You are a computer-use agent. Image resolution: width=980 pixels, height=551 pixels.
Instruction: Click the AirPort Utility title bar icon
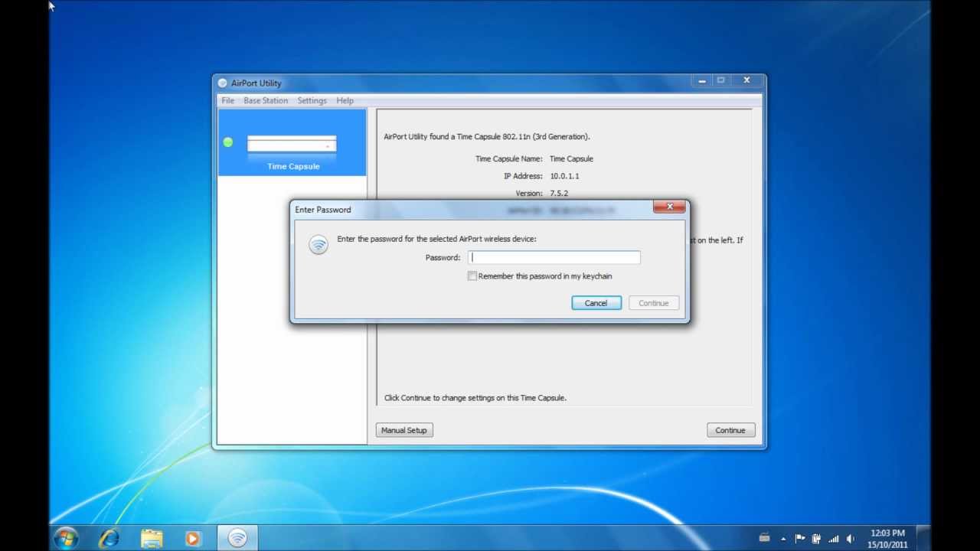(x=223, y=83)
